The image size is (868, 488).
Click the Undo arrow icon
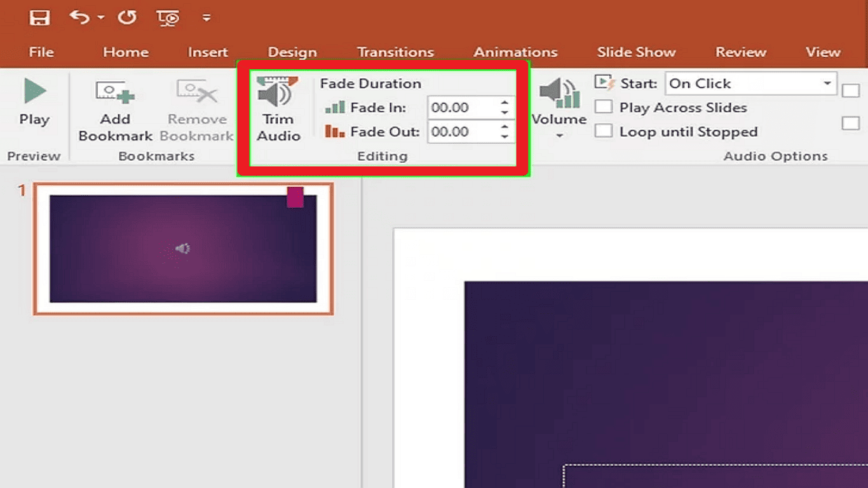(x=79, y=17)
